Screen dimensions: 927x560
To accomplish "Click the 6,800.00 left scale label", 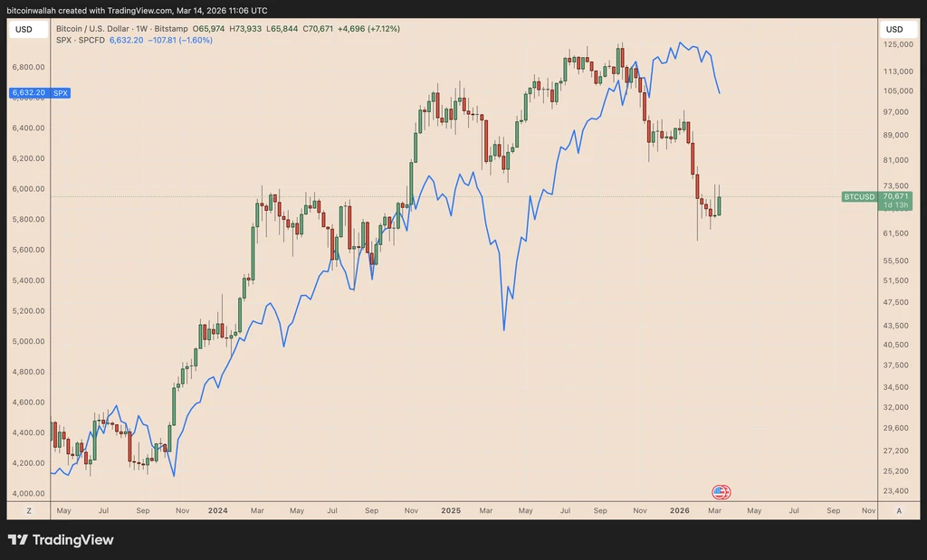I will click(x=28, y=67).
